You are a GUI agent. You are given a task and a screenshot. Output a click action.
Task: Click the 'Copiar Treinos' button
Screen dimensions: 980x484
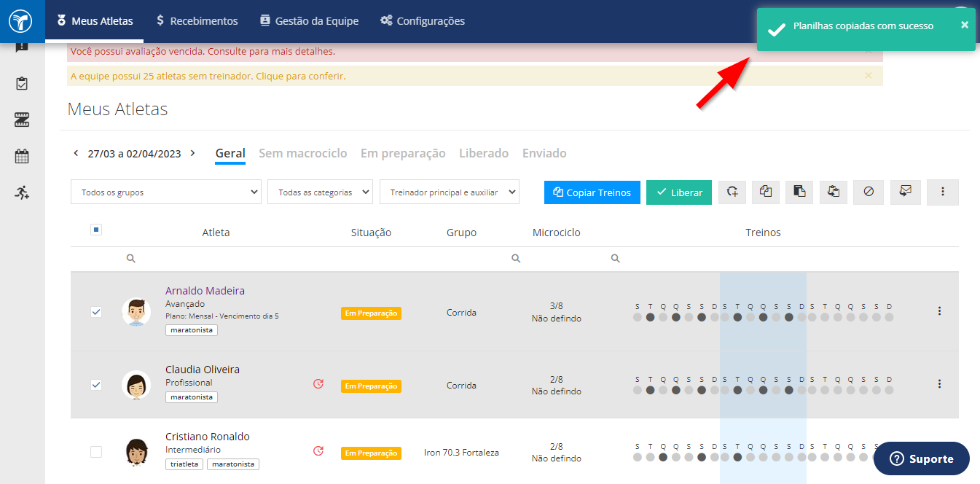click(x=592, y=192)
